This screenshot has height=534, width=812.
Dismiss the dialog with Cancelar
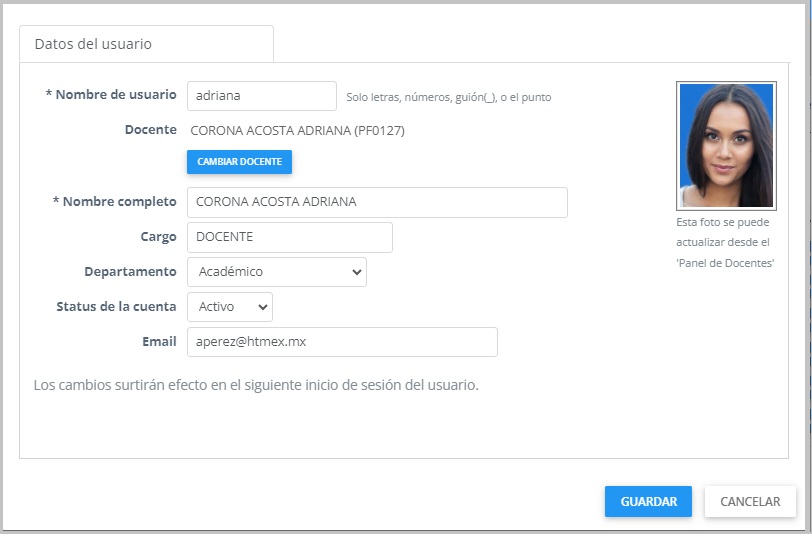point(750,502)
